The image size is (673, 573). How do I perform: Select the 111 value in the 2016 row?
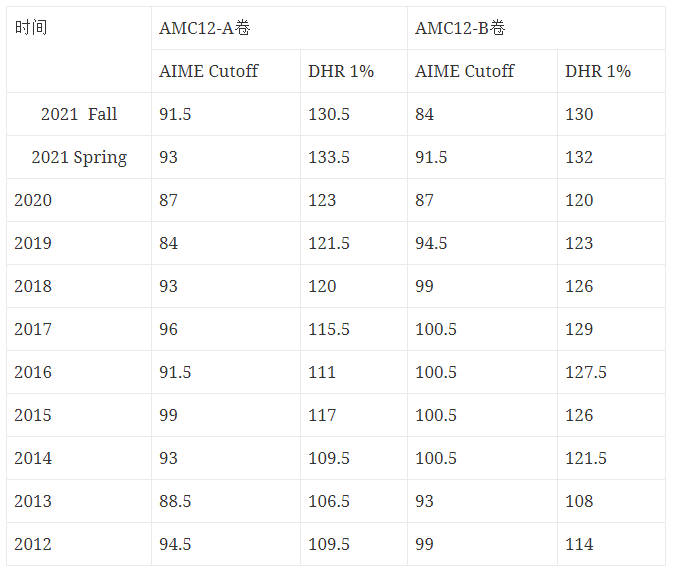[354, 372]
